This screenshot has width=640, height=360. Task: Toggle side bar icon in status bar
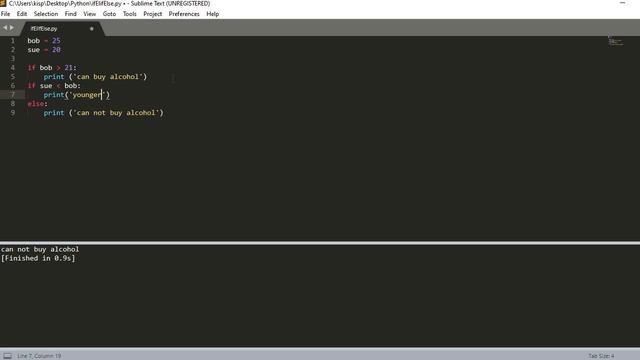tap(8, 356)
